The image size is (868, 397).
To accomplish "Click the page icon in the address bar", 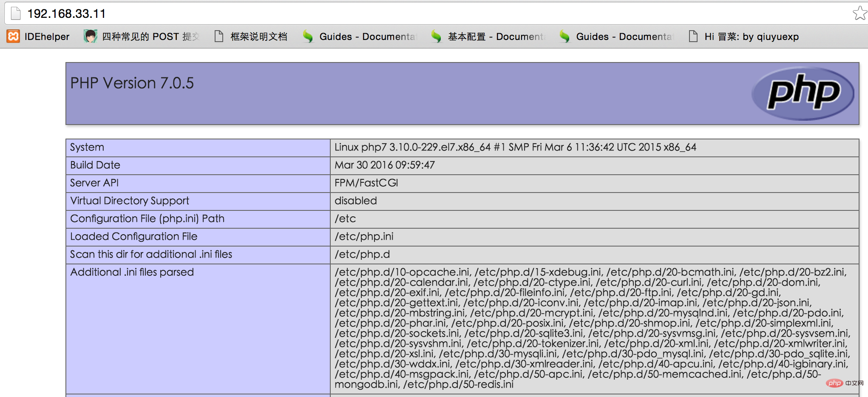I will (x=16, y=14).
